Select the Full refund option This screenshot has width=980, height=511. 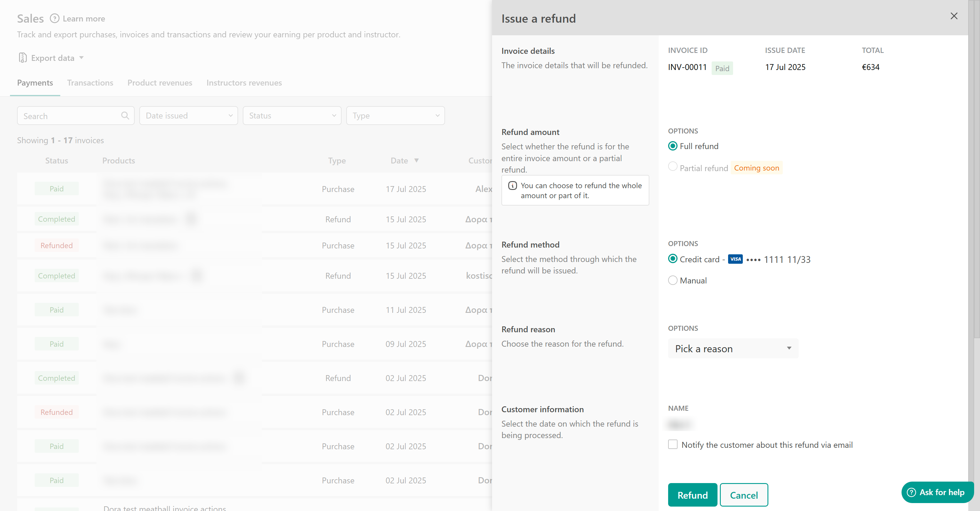(673, 146)
